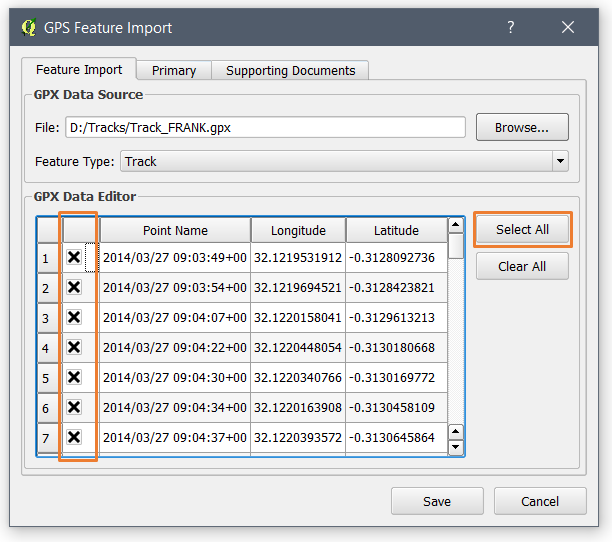Screen dimensions: 612x542
Task: Select point name 2014/03/27 09:03:54+00
Action: tap(175, 288)
